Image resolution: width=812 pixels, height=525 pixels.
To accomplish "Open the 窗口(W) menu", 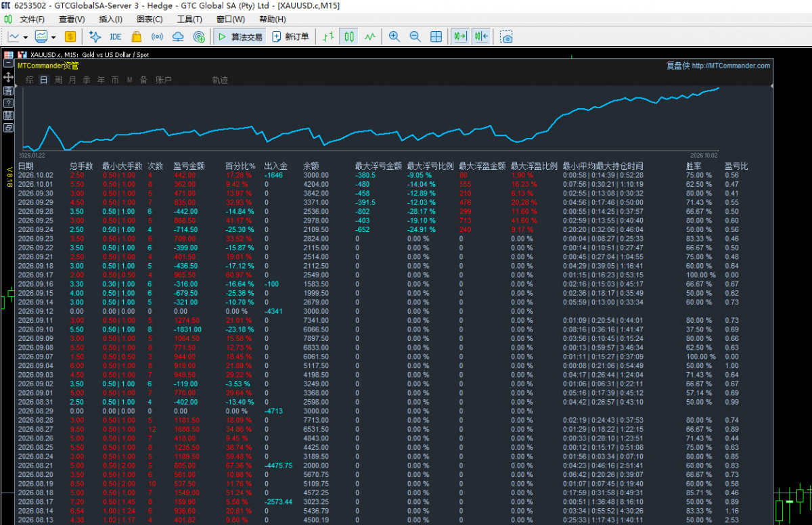I will pos(231,19).
